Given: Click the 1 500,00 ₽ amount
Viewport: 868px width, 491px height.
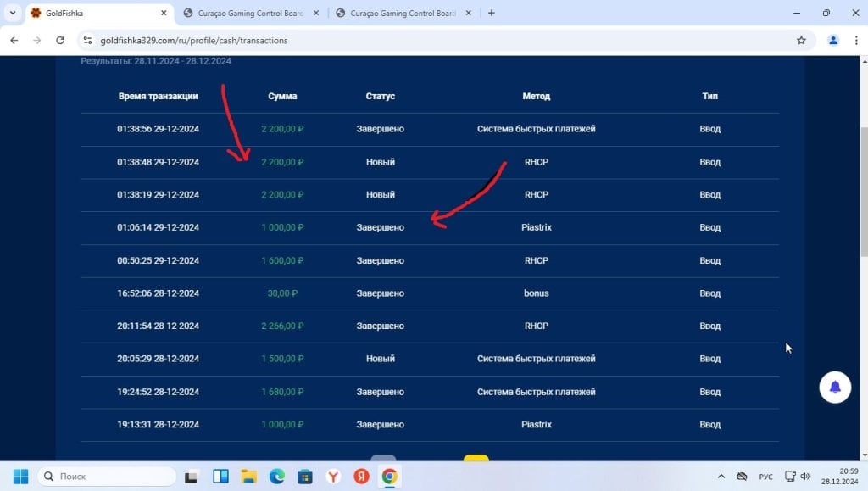Looking at the screenshot, I should pos(282,358).
